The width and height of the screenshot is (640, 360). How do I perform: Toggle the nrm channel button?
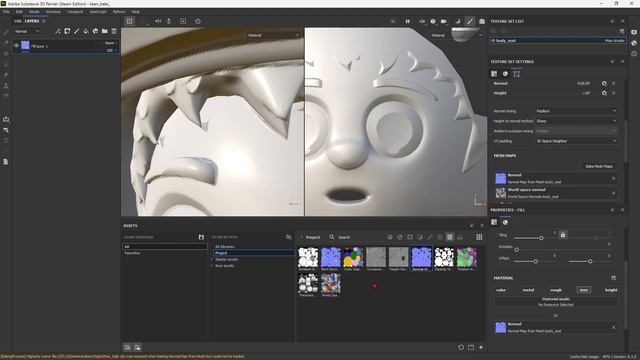pyautogui.click(x=584, y=290)
